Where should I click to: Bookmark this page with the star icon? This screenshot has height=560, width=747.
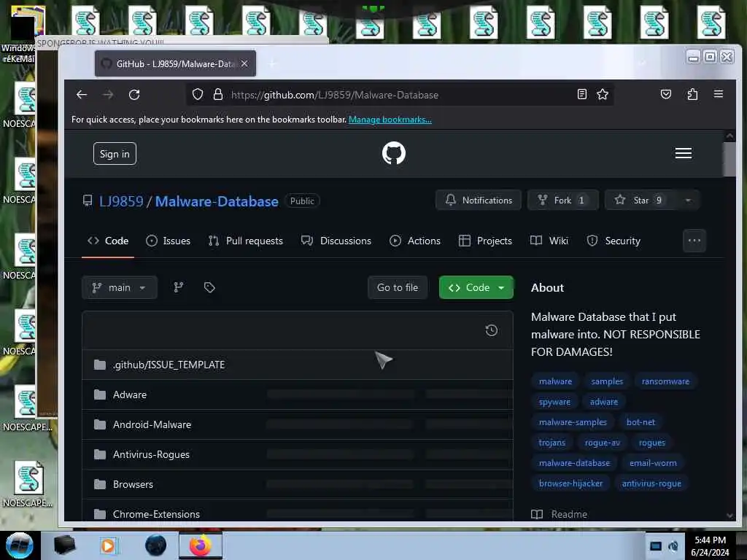(602, 94)
